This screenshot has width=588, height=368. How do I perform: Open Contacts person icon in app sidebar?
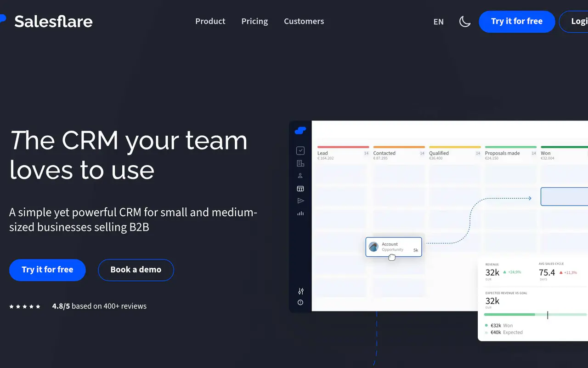pos(300,176)
